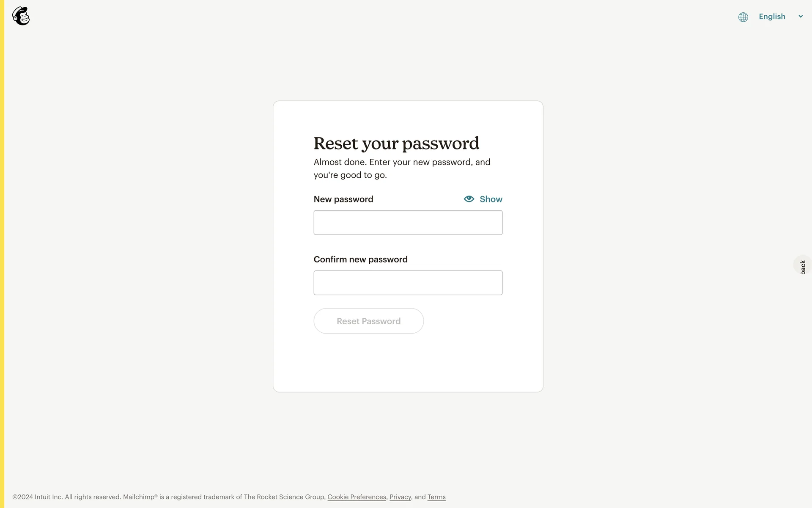Click the globe language icon
The height and width of the screenshot is (508, 812).
(x=743, y=17)
